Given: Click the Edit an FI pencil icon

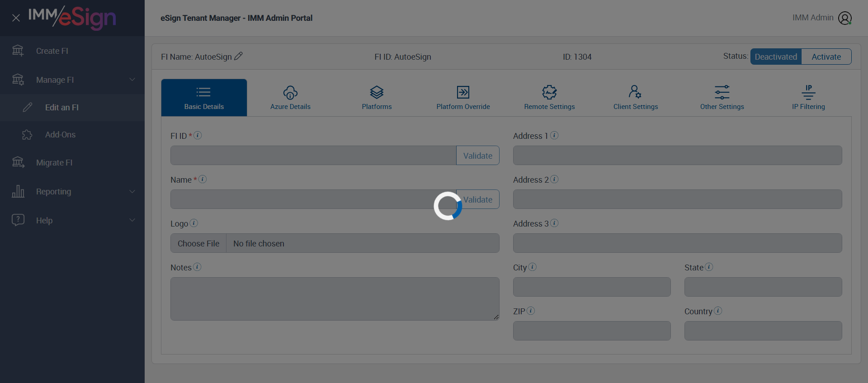Looking at the screenshot, I should pyautogui.click(x=28, y=107).
